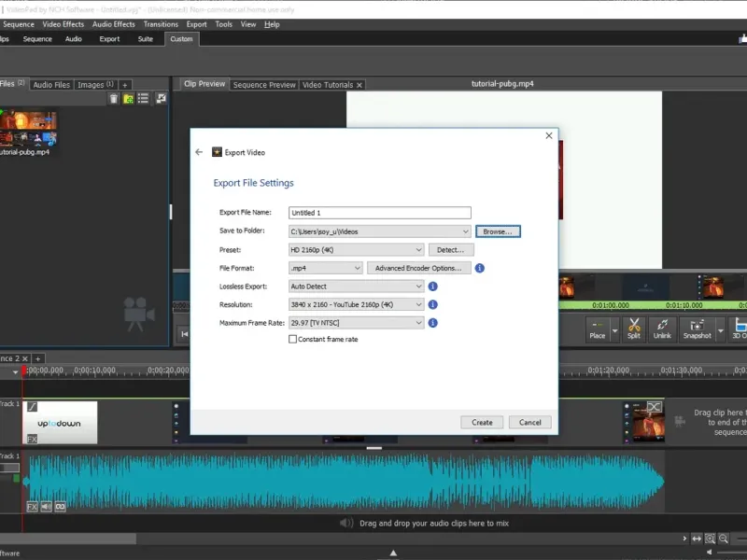Viewport: 747px width, 560px height.
Task: Click the Advanced Encoder Options button
Action: (x=417, y=268)
